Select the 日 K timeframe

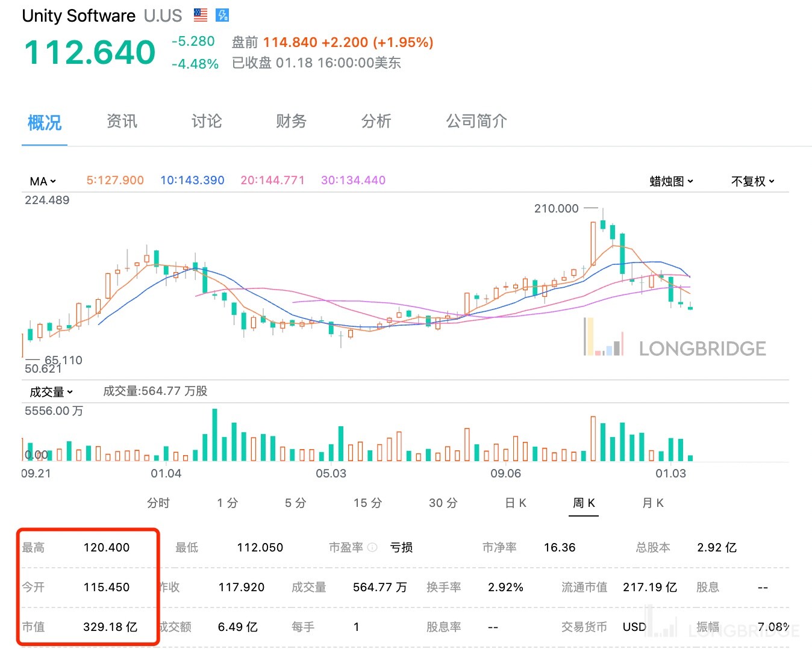point(516,503)
